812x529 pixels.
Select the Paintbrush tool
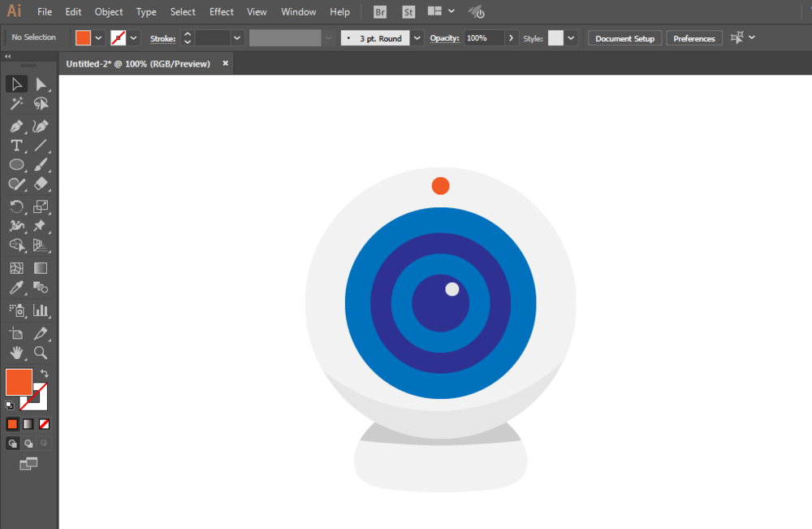[x=41, y=165]
